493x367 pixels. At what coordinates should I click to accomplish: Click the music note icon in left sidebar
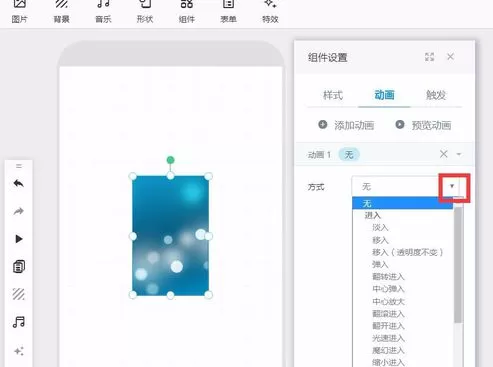(19, 322)
